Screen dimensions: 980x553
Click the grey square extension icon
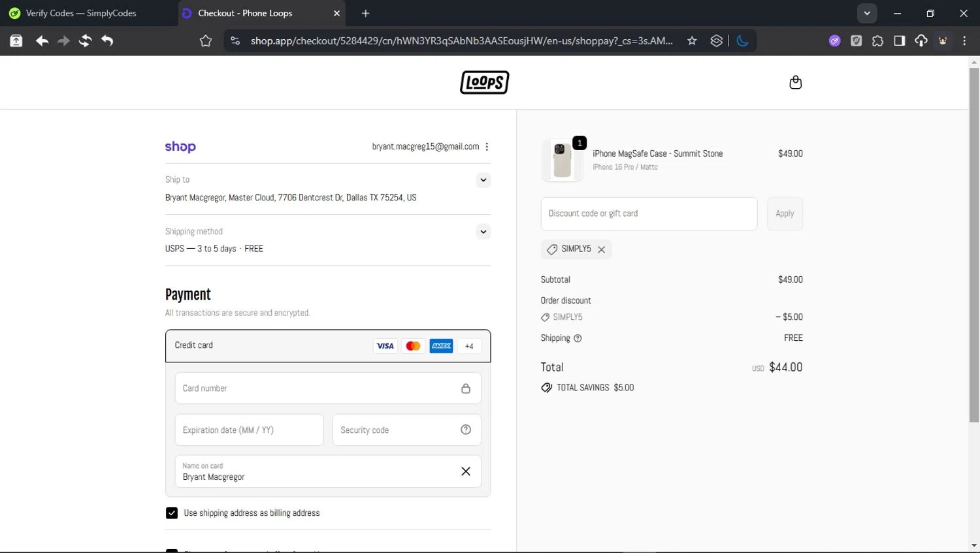point(856,41)
